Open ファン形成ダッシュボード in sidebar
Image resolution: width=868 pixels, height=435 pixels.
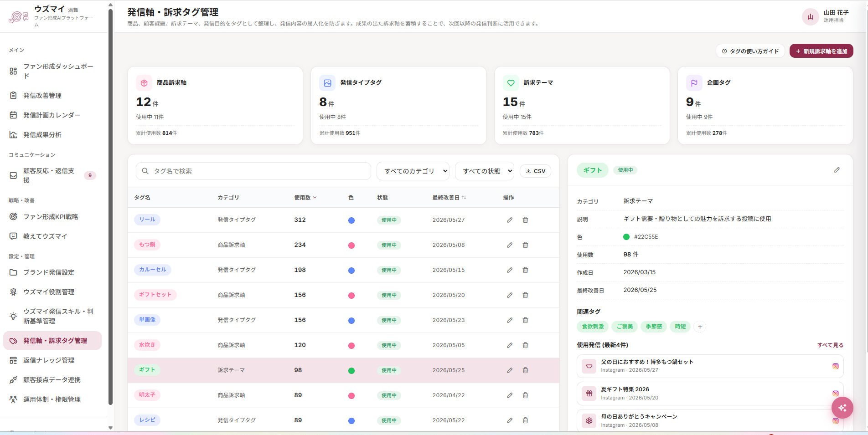(52, 71)
